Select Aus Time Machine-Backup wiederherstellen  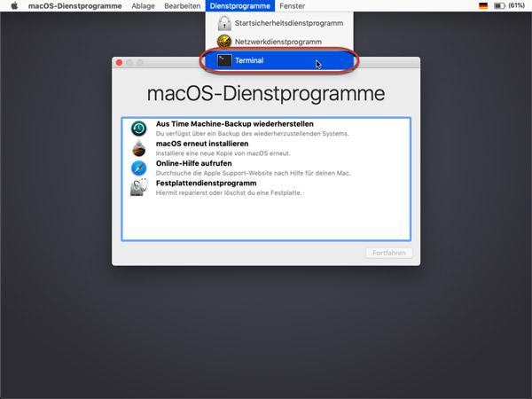click(266, 129)
